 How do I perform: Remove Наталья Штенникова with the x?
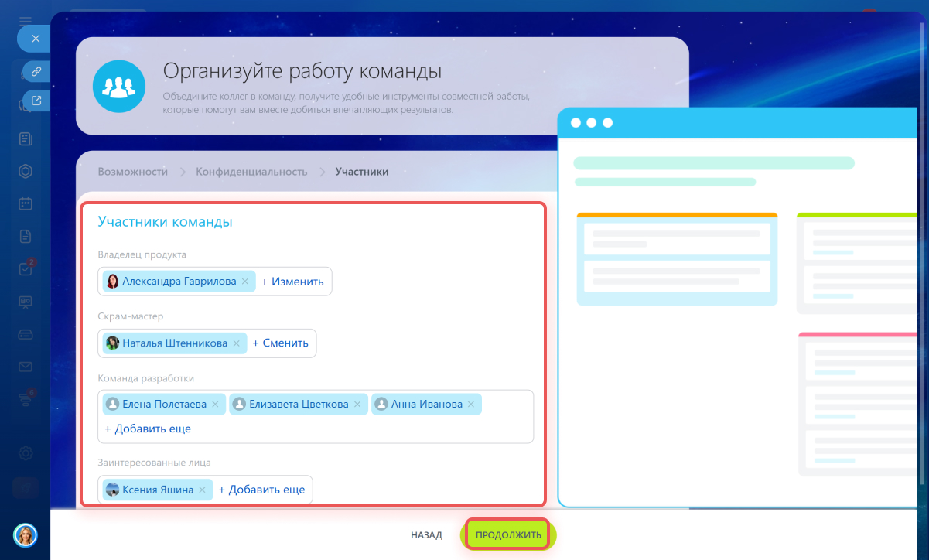[237, 343]
